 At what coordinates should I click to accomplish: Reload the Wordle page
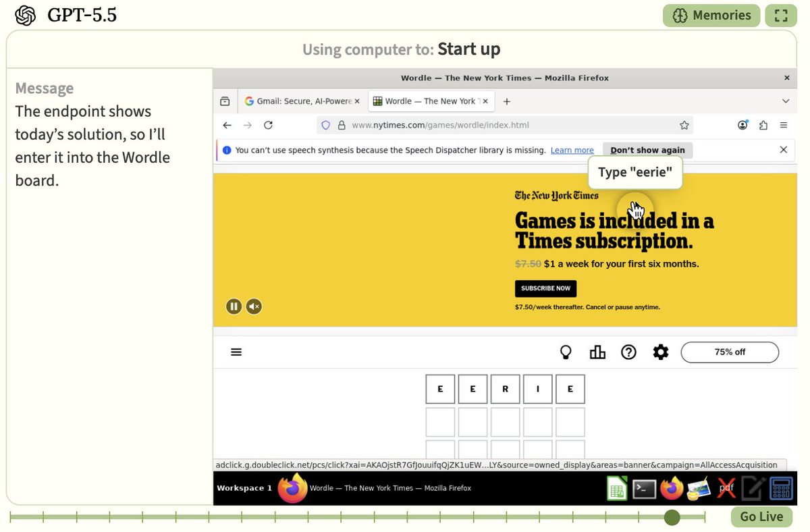point(268,125)
